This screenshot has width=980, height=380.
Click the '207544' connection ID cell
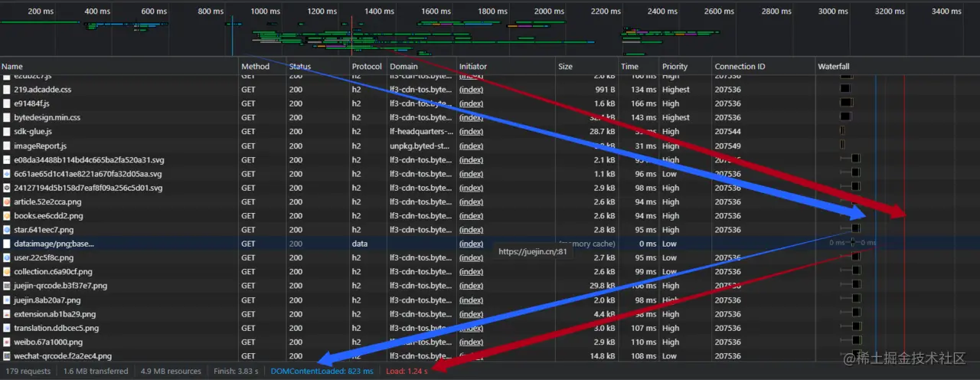coord(727,132)
